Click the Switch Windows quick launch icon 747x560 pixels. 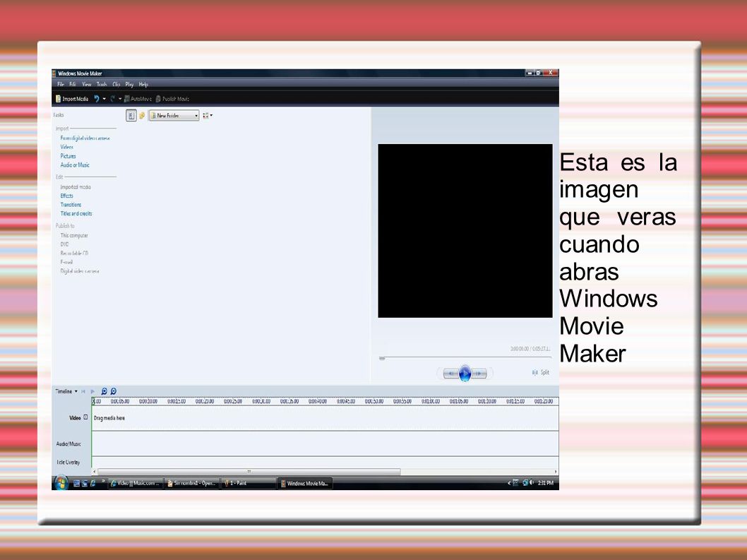(85, 483)
